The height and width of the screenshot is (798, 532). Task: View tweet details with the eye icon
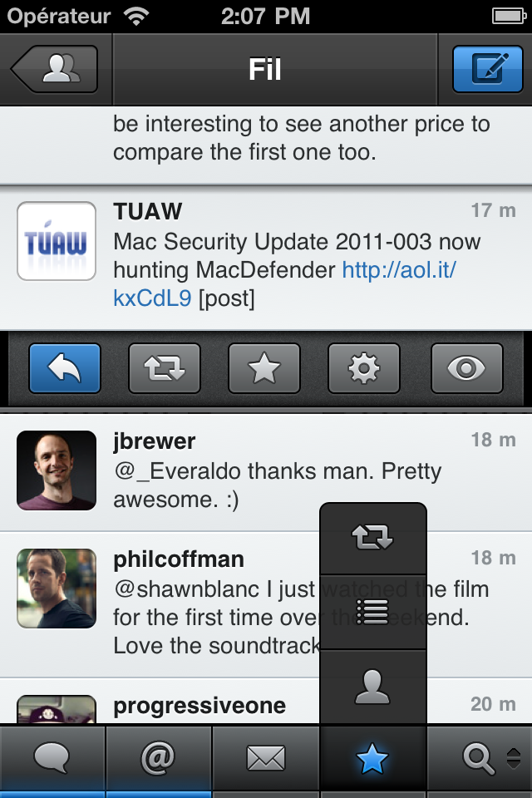pyautogui.click(x=466, y=367)
